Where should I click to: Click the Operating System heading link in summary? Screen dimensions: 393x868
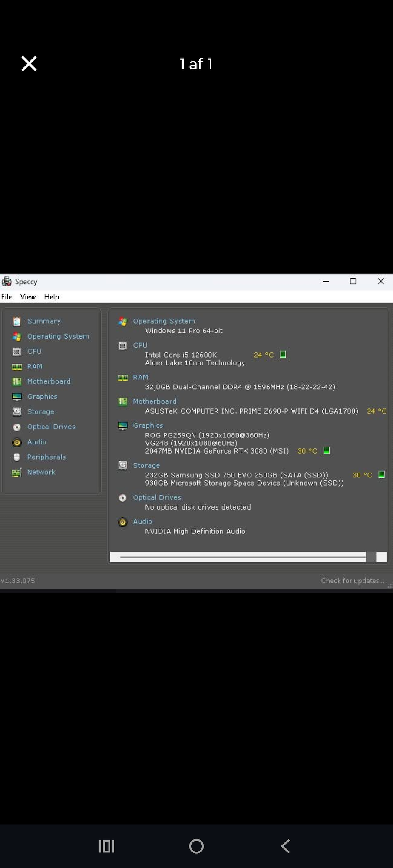pos(164,321)
